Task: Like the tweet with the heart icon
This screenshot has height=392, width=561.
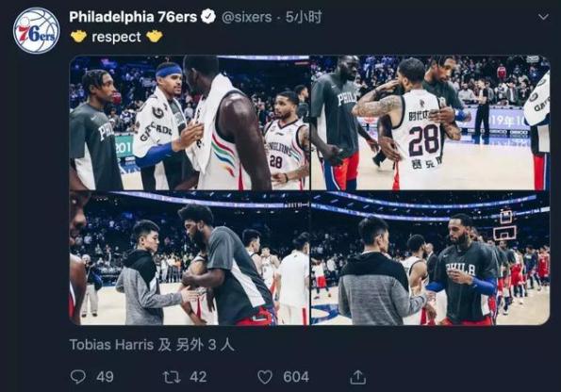Action: tap(265, 377)
